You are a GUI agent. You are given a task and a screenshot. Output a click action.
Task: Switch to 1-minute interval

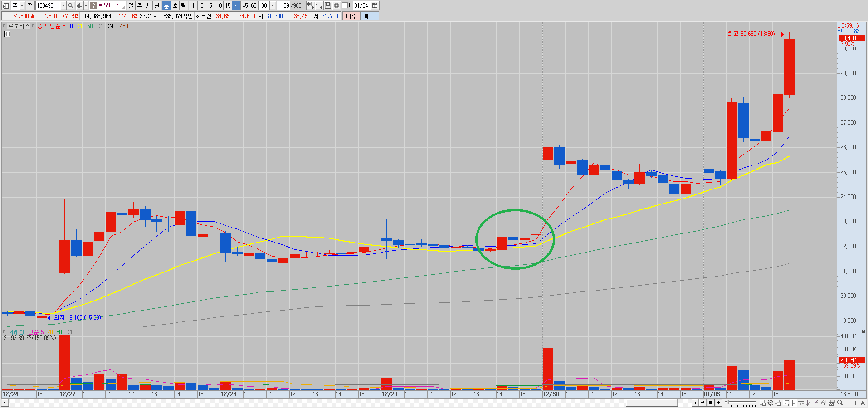click(193, 5)
